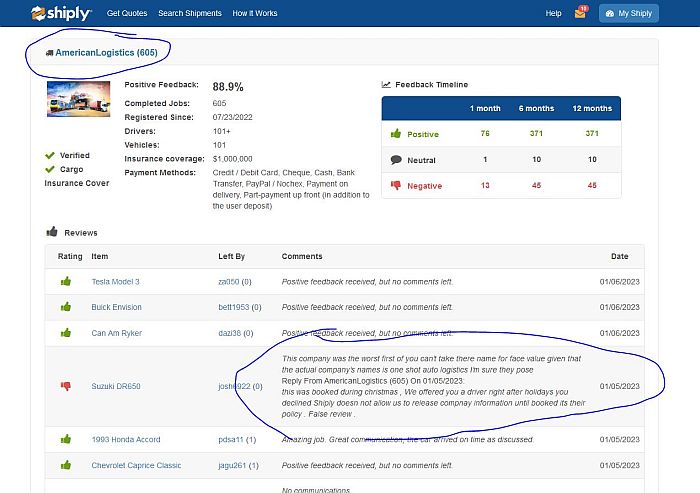Click the Comments column header
The image size is (700, 493).
click(x=302, y=256)
